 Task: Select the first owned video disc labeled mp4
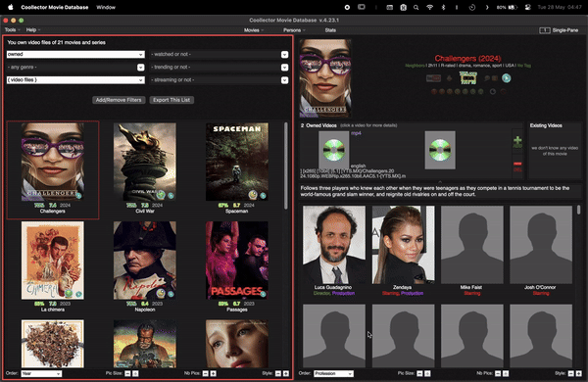pyautogui.click(x=333, y=150)
